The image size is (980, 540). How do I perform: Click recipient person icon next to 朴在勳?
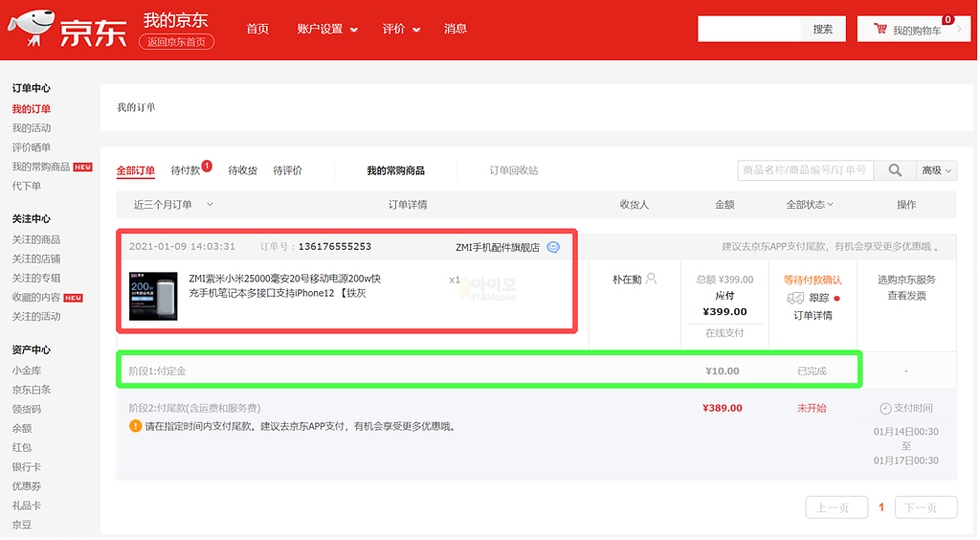point(651,279)
